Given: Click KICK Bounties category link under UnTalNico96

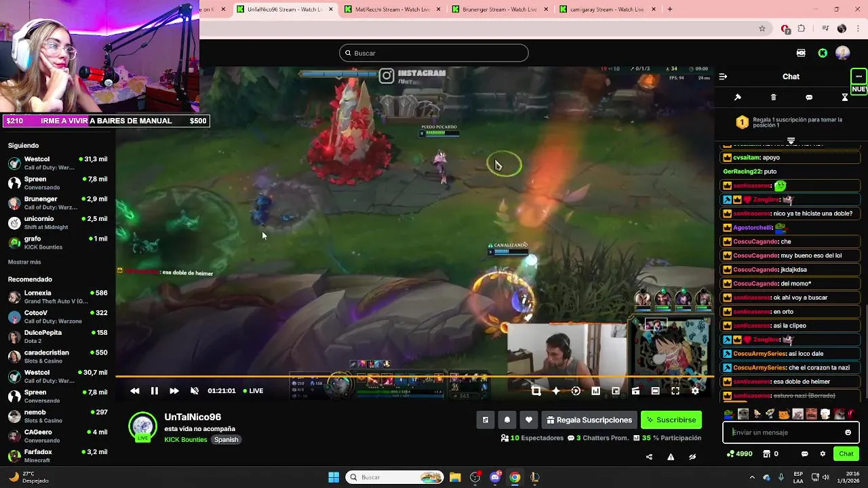Looking at the screenshot, I should tap(186, 440).
